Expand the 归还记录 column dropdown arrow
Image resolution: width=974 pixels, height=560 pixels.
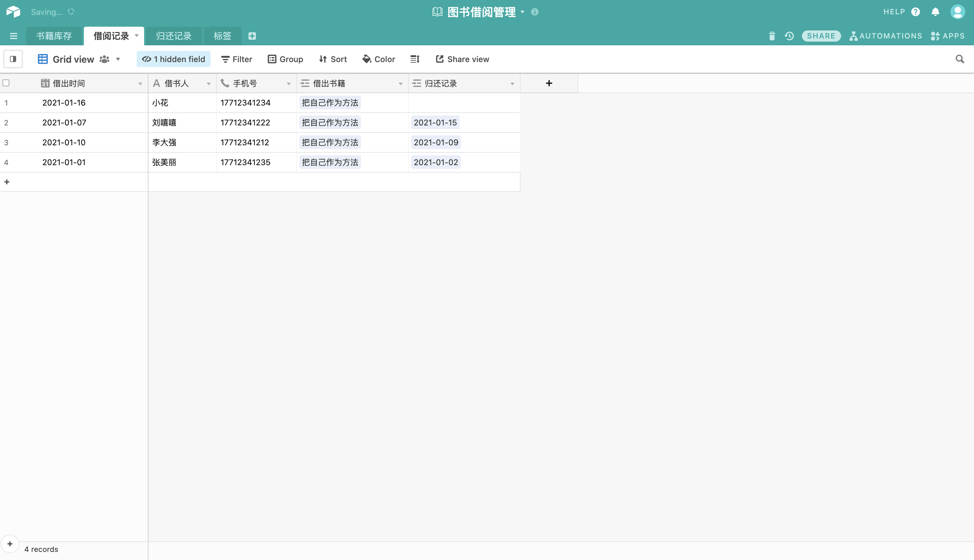(x=512, y=84)
